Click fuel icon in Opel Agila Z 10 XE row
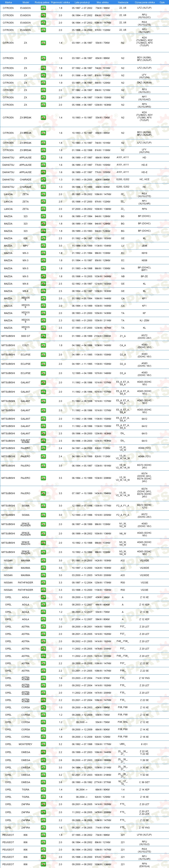 point(43,597)
